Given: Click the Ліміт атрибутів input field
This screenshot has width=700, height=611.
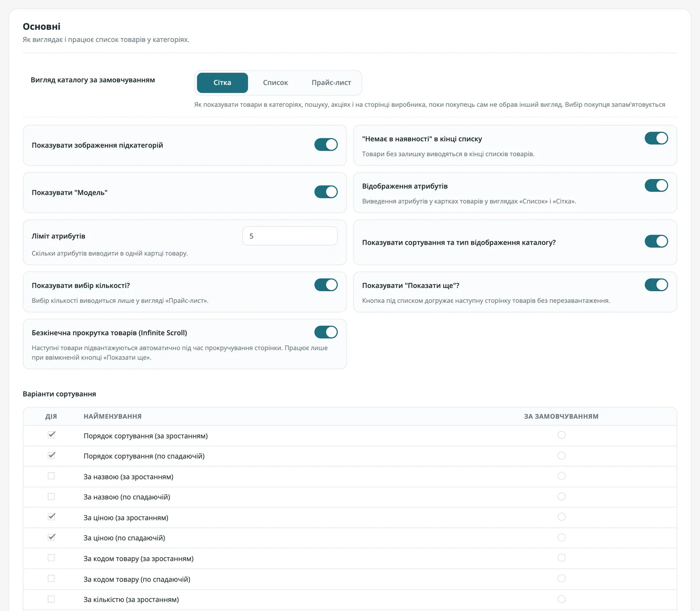Looking at the screenshot, I should [290, 236].
